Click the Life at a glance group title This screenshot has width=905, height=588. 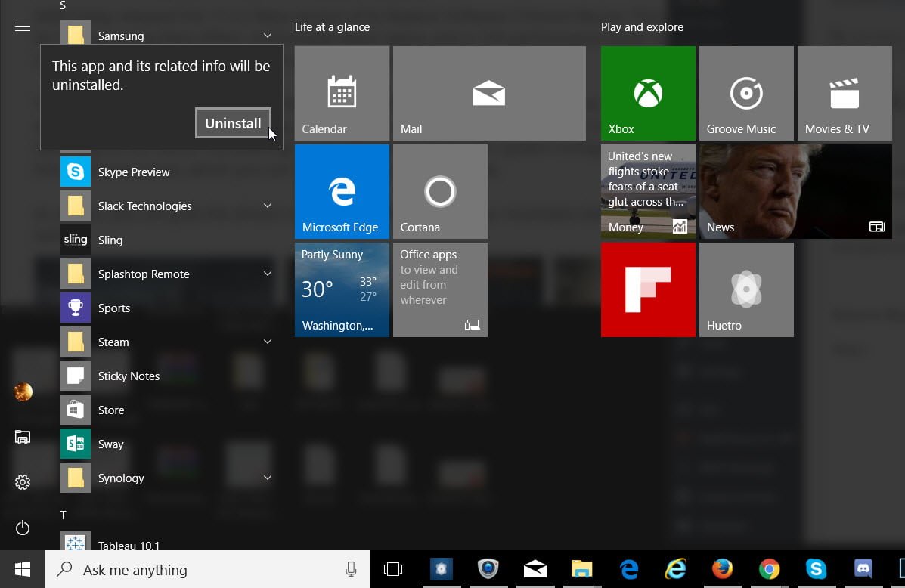333,27
